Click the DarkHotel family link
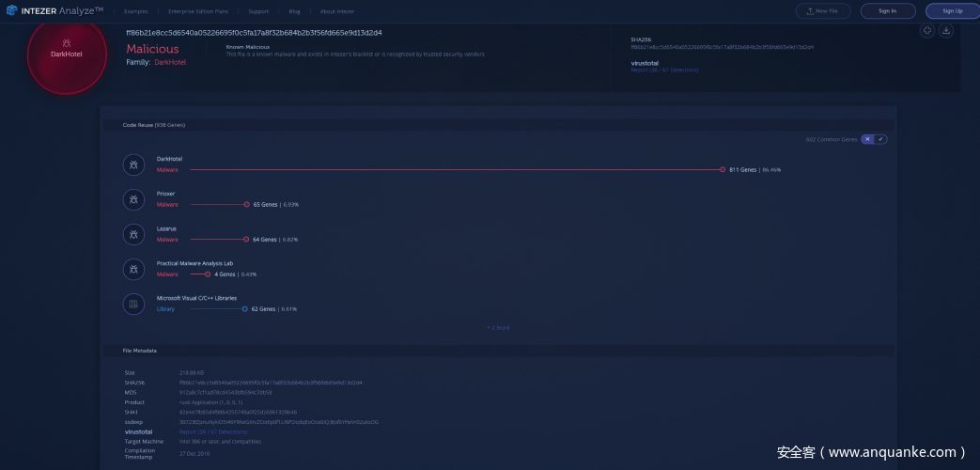The width and height of the screenshot is (980, 470). point(170,62)
